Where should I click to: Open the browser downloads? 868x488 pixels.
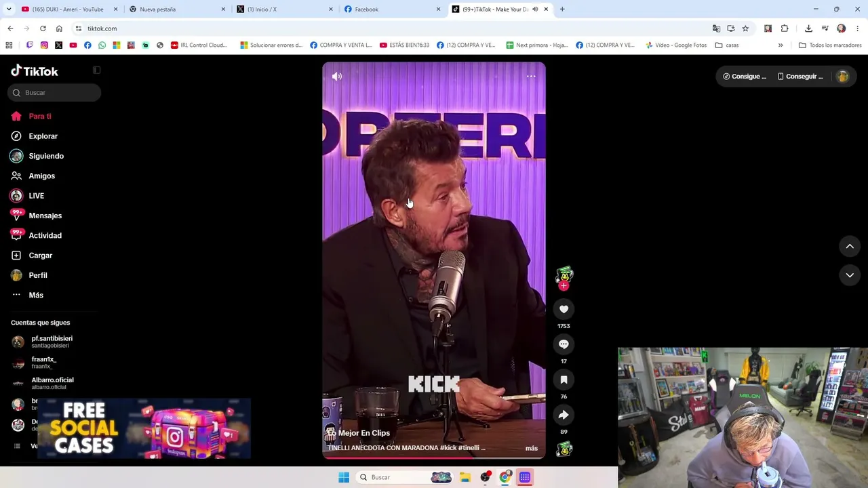(x=808, y=28)
